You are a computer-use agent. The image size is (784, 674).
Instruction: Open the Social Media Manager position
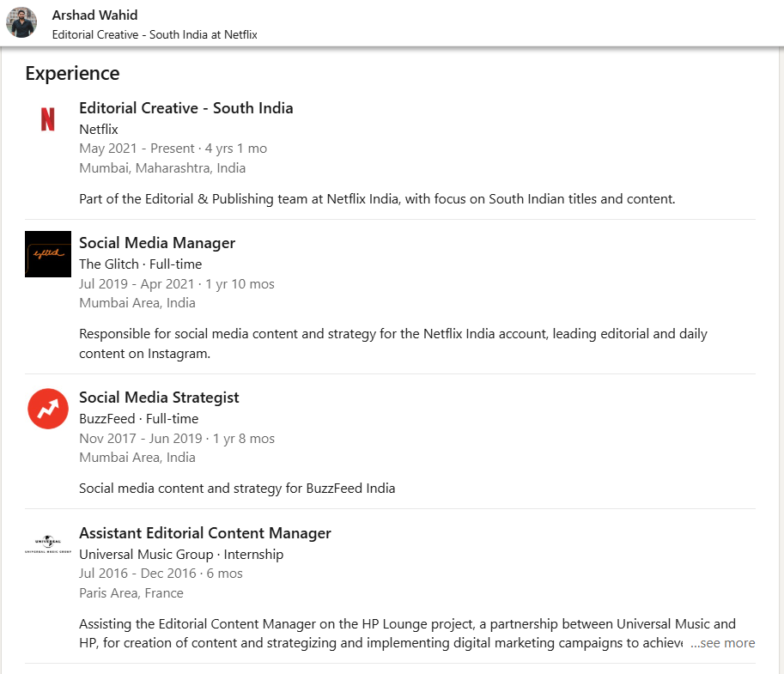click(x=157, y=243)
